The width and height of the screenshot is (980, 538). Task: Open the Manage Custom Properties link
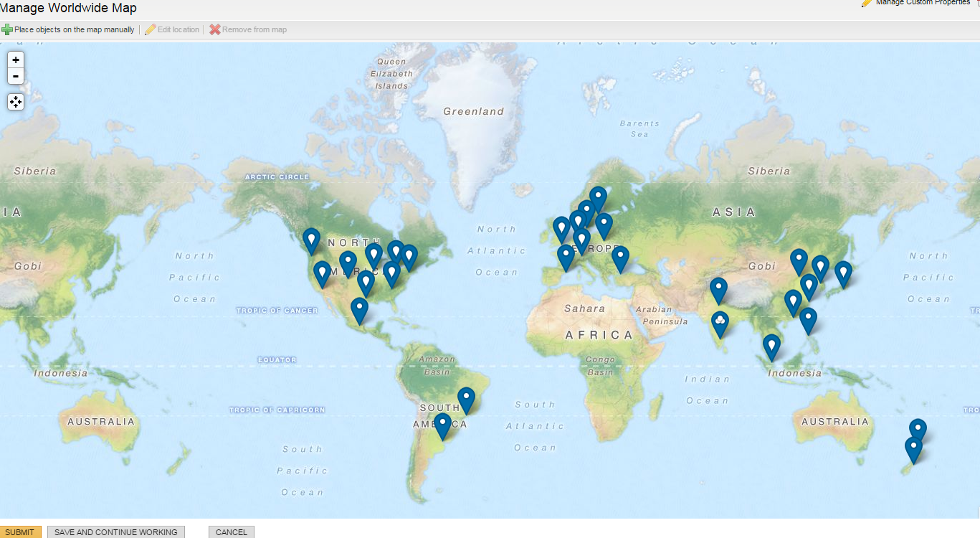(916, 3)
